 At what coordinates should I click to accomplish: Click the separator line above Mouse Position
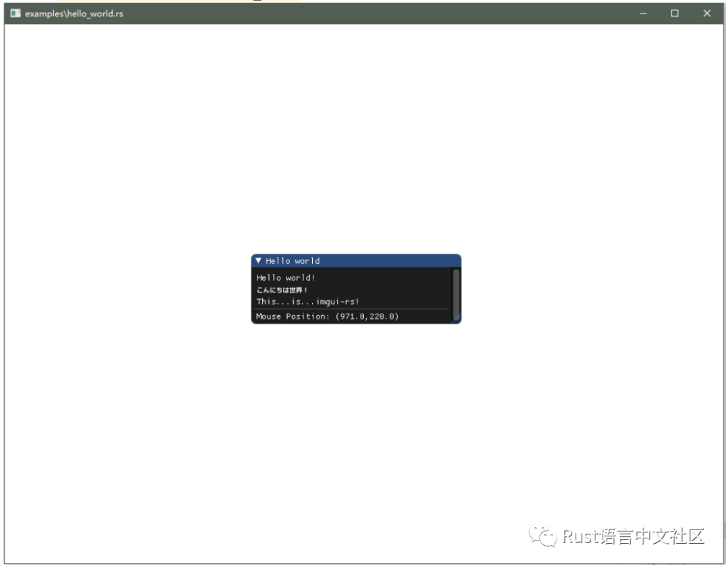pos(351,308)
